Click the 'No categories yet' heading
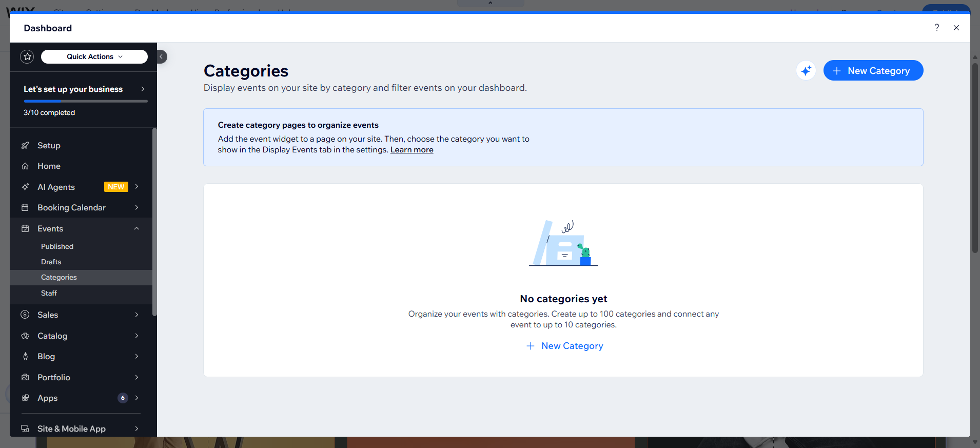The image size is (980, 448). pyautogui.click(x=563, y=299)
